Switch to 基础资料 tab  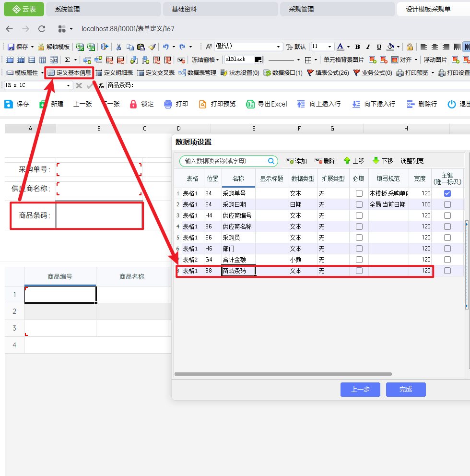220,9
